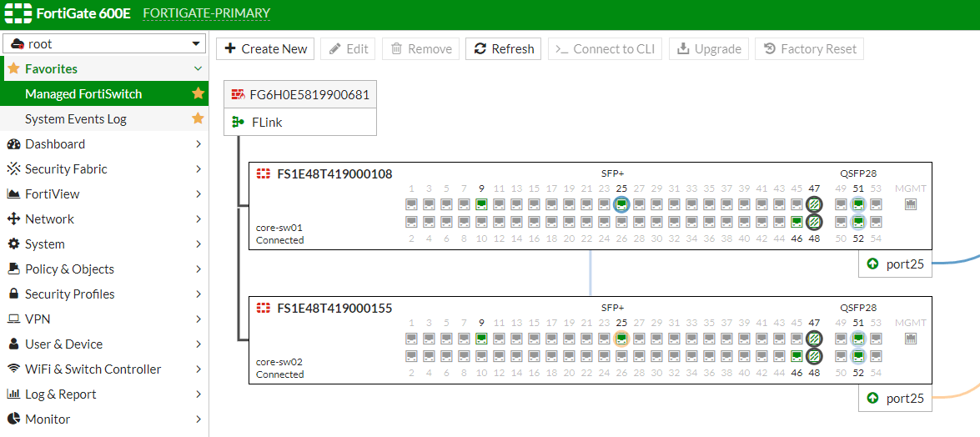
Task: Click the Edit button
Action: click(x=348, y=48)
